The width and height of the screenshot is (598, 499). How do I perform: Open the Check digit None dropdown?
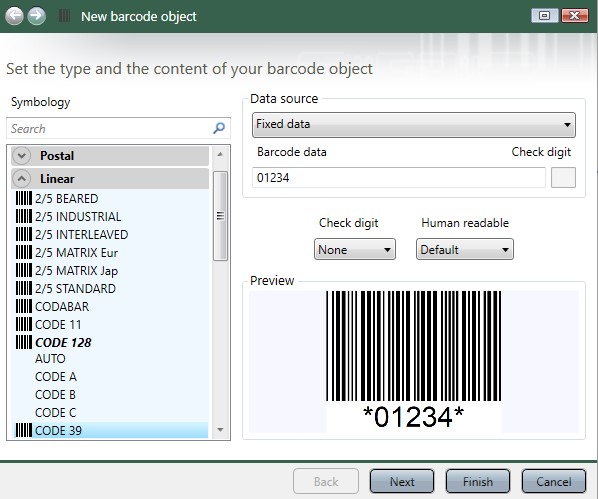(355, 250)
